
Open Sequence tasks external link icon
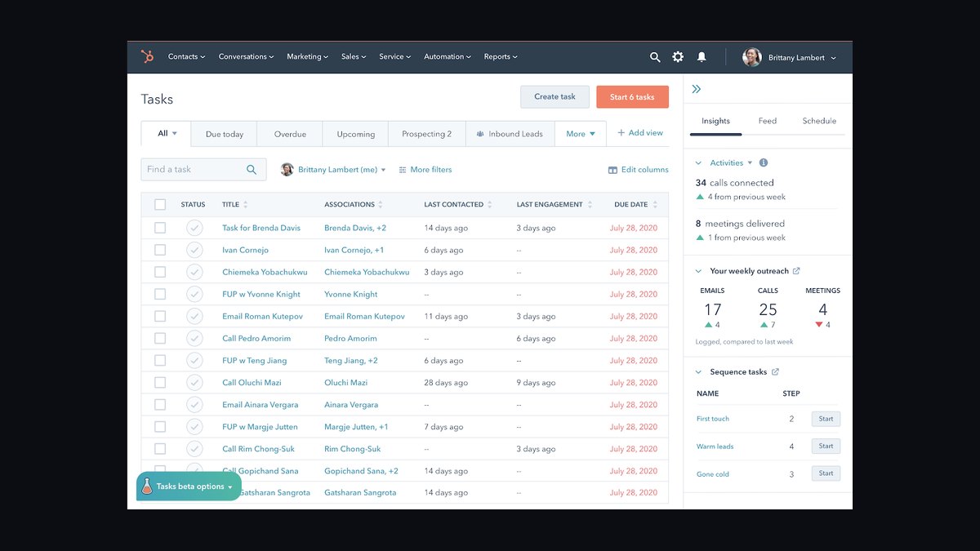point(775,372)
